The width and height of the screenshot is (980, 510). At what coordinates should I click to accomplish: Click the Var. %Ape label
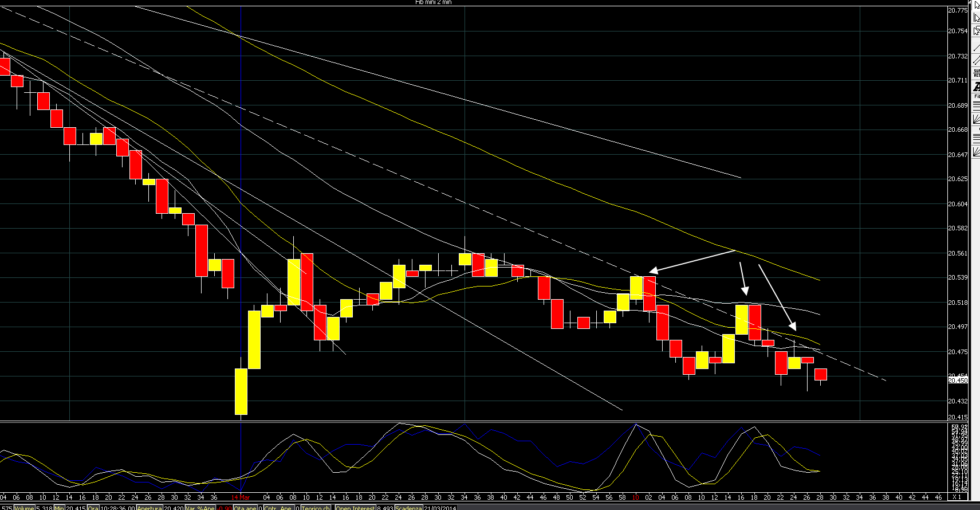click(200, 508)
